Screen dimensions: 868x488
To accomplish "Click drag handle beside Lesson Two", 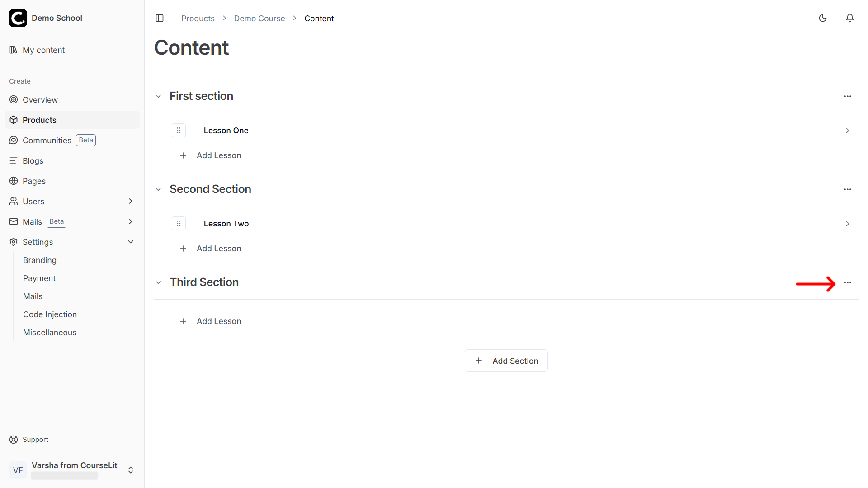I will click(x=179, y=224).
